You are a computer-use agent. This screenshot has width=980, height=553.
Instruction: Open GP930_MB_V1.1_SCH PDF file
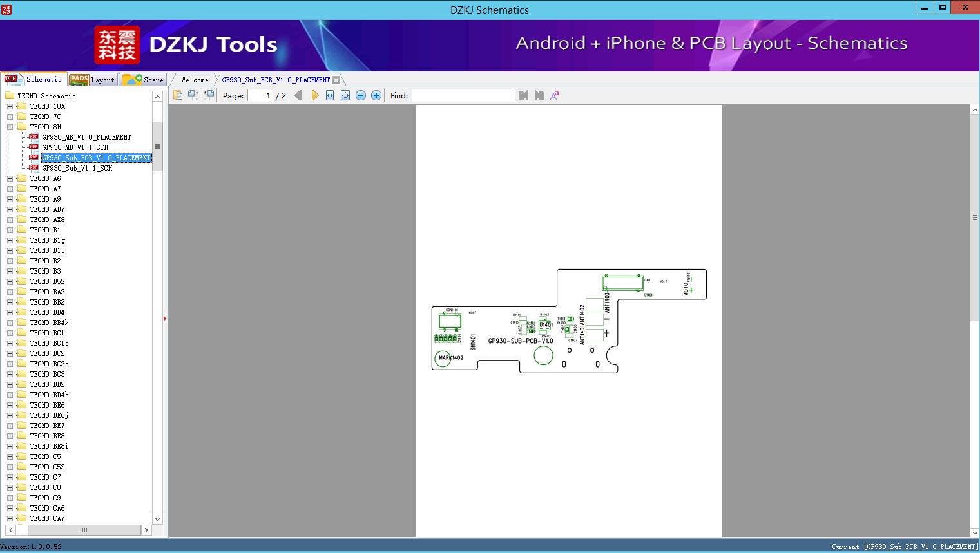[75, 147]
